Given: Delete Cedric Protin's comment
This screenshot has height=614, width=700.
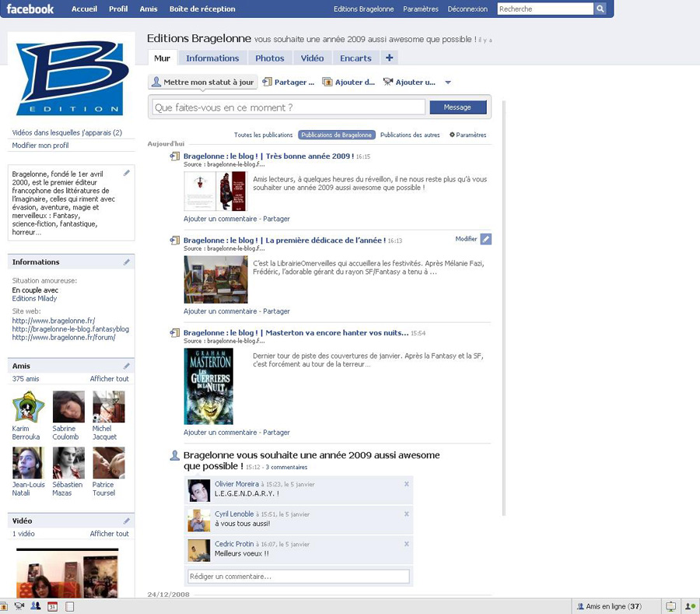Looking at the screenshot, I should (x=407, y=544).
